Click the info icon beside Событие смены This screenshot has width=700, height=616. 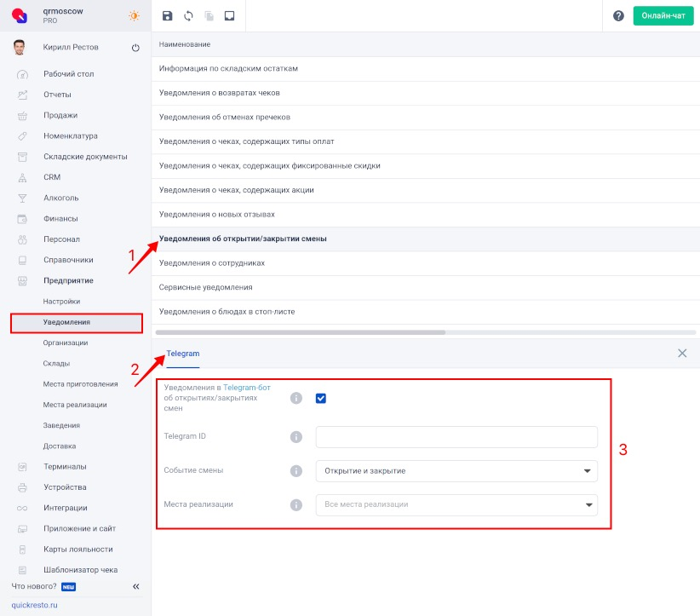[x=296, y=471]
